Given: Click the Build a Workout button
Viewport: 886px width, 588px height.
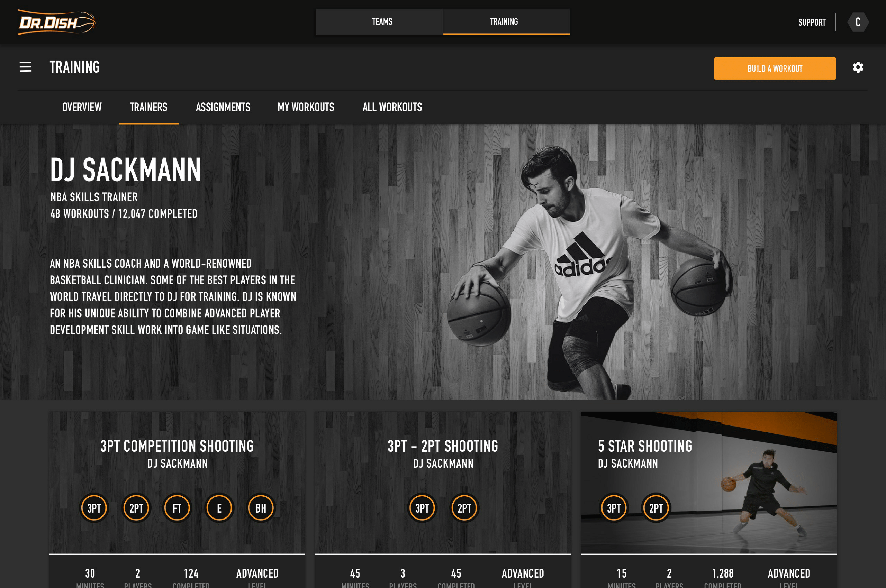Looking at the screenshot, I should coord(775,69).
